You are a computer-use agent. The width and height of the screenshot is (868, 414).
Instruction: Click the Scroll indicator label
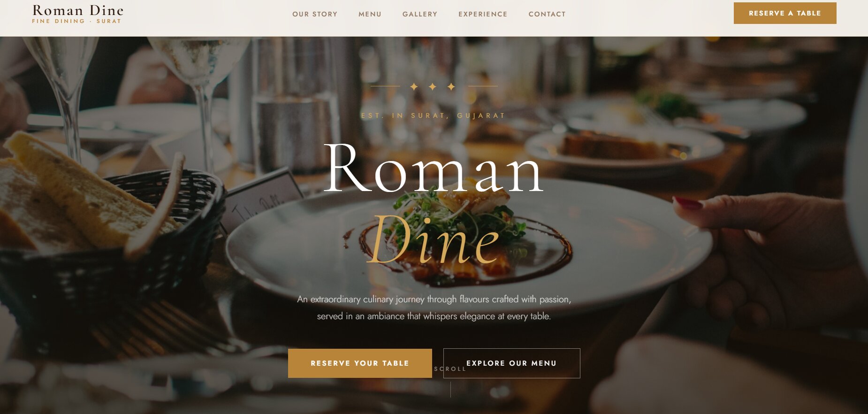click(x=450, y=369)
